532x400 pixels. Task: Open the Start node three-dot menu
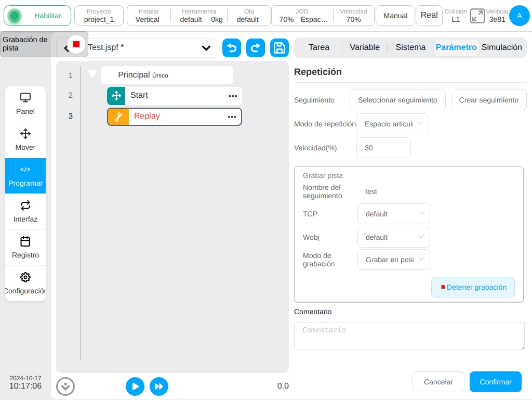233,96
